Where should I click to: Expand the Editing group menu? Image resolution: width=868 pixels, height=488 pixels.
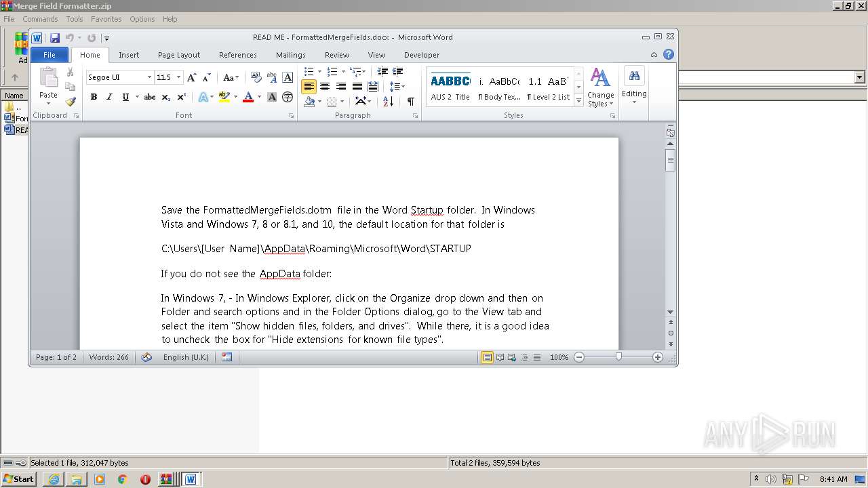point(634,86)
